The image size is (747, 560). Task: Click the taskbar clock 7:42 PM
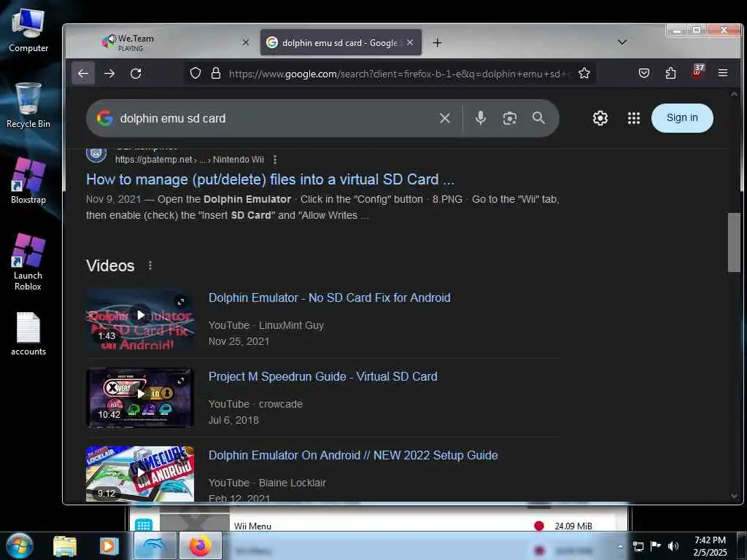pos(710,546)
